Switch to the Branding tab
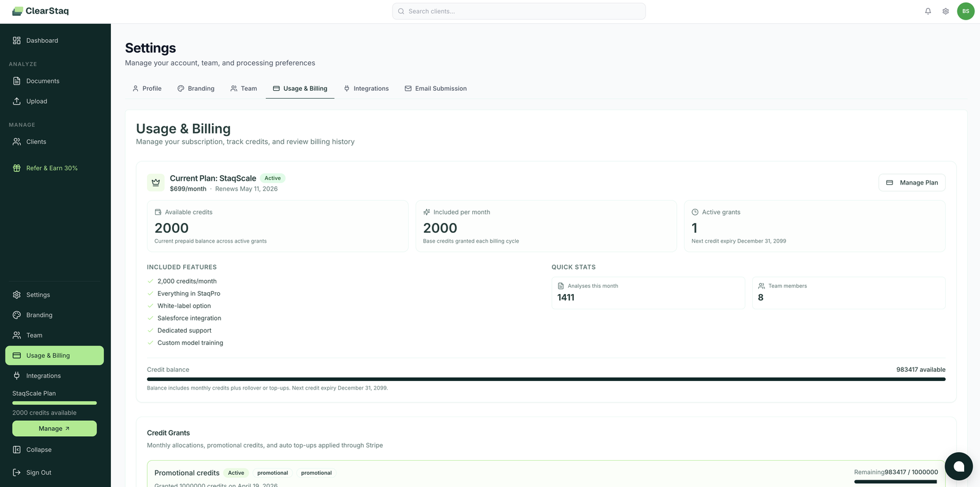980x487 pixels. tap(196, 89)
